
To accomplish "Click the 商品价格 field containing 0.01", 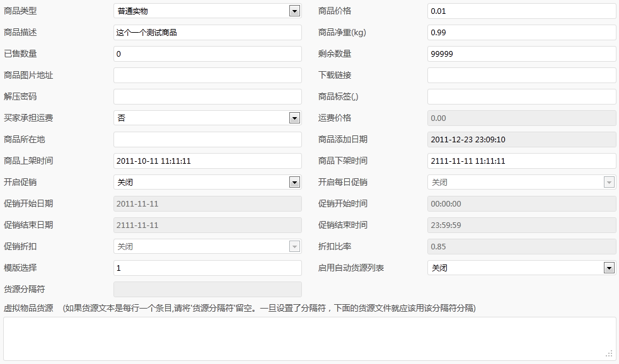I will (521, 11).
